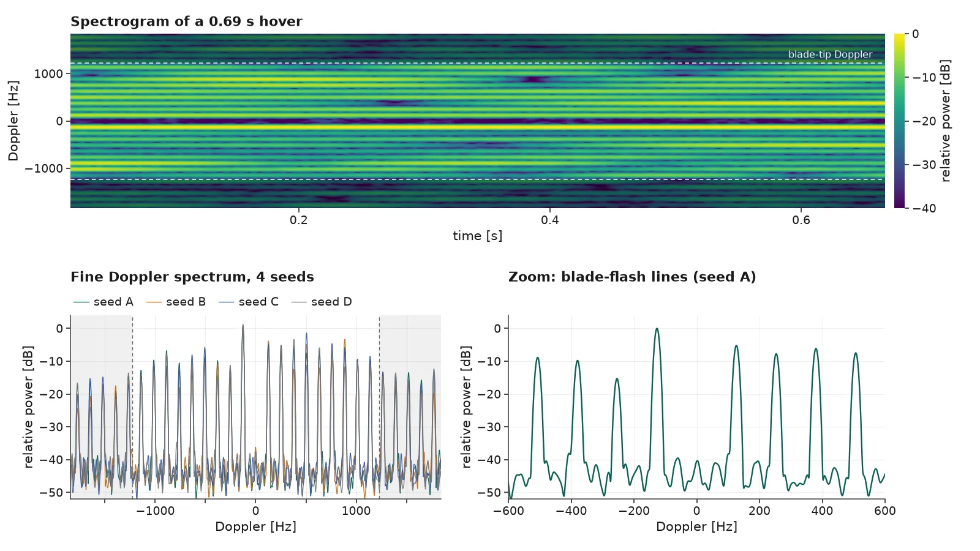The height and width of the screenshot is (551, 980).
Task: Click the tallest 0 dB peak in zoom plot
Action: click(657, 329)
